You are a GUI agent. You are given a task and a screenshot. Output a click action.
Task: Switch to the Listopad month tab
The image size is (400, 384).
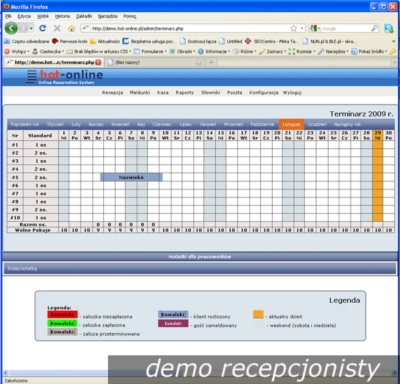(x=291, y=124)
